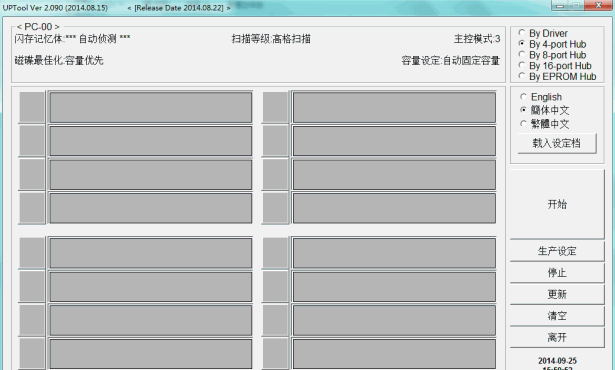Screen dimensions: 615x370
Task: Switch language to English
Action: (541, 97)
